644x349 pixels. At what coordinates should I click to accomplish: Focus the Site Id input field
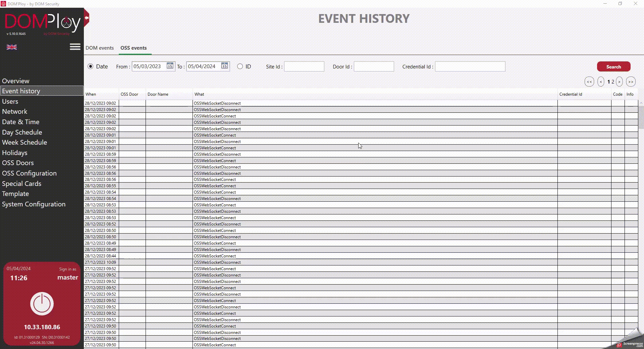click(304, 66)
